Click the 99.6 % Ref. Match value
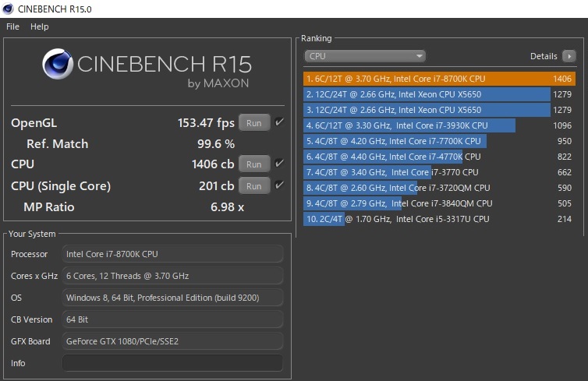The width and height of the screenshot is (588, 381). (x=216, y=144)
